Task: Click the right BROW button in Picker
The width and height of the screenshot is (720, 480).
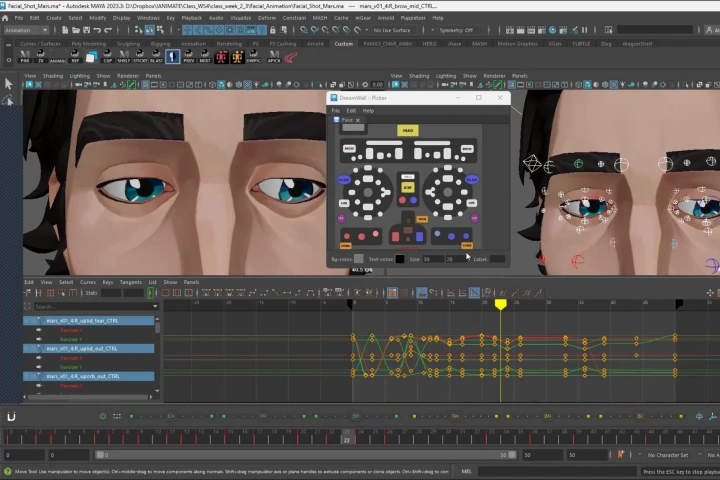Action: [467, 149]
